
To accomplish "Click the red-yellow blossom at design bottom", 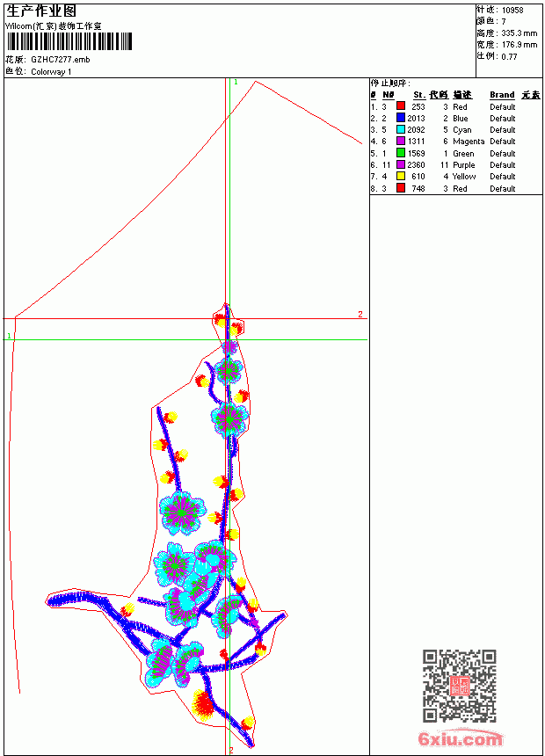I will [202, 705].
